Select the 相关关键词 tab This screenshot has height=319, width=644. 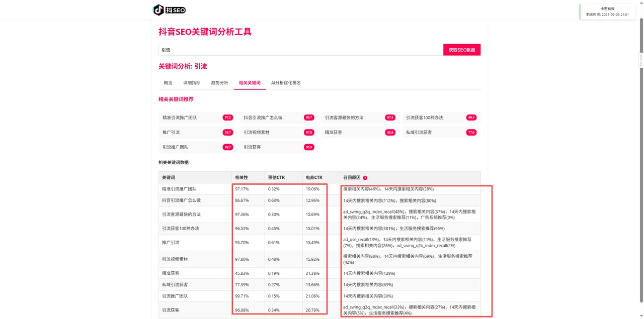[x=250, y=83]
